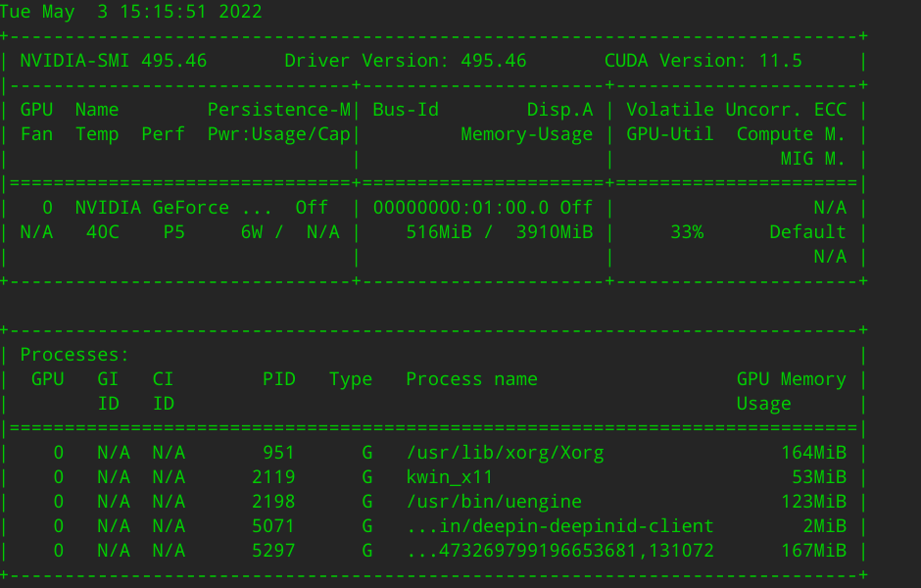The width and height of the screenshot is (921, 588).
Task: Click the kwin_x11 process name
Action: click(450, 477)
